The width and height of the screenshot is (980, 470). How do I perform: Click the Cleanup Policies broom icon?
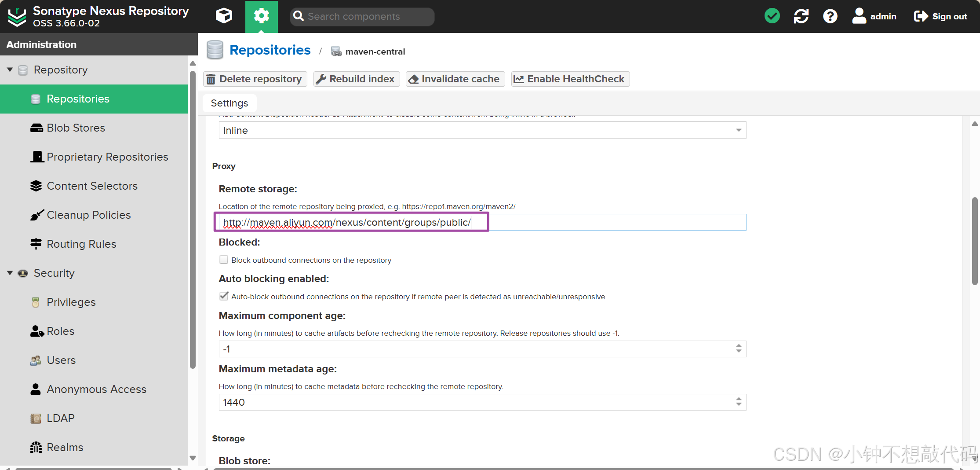pos(37,215)
